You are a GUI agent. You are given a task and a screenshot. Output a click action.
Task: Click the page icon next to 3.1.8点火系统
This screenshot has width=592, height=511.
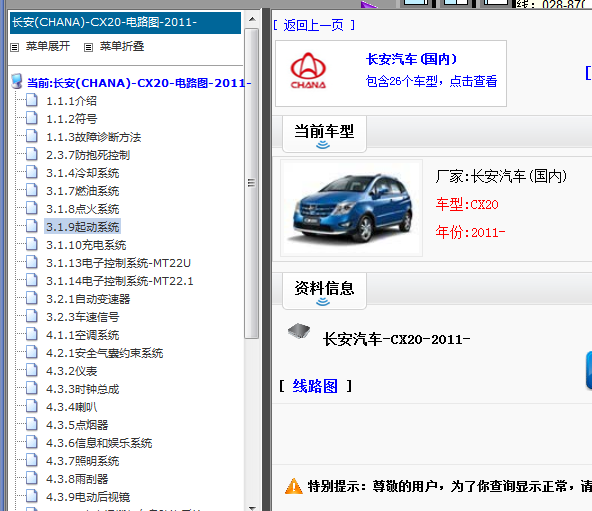coord(32,208)
